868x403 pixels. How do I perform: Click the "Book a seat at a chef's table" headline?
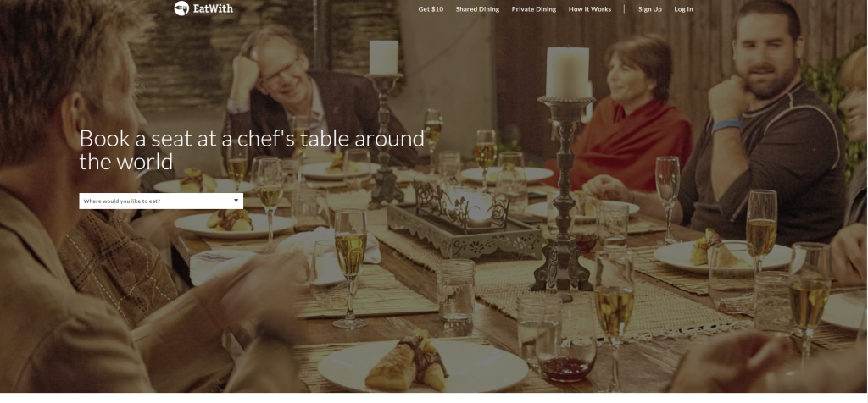252,149
